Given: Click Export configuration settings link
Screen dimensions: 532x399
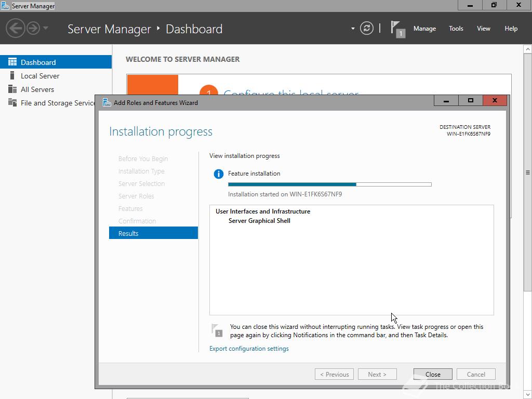Looking at the screenshot, I should tap(249, 349).
